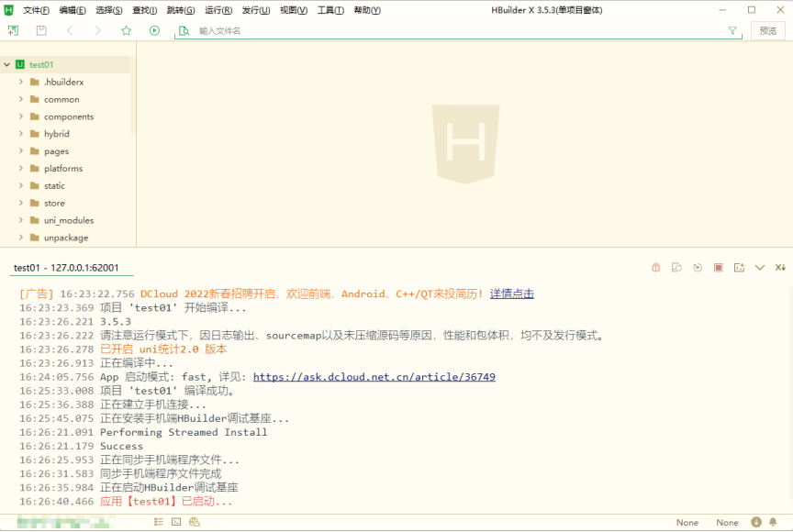Open the 工具(T) menu
This screenshot has height=532, width=793.
[x=330, y=10]
